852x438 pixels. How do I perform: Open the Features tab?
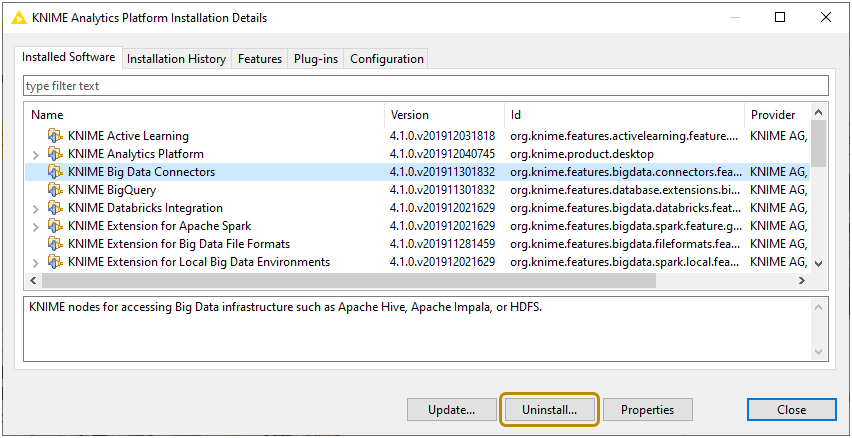point(260,59)
